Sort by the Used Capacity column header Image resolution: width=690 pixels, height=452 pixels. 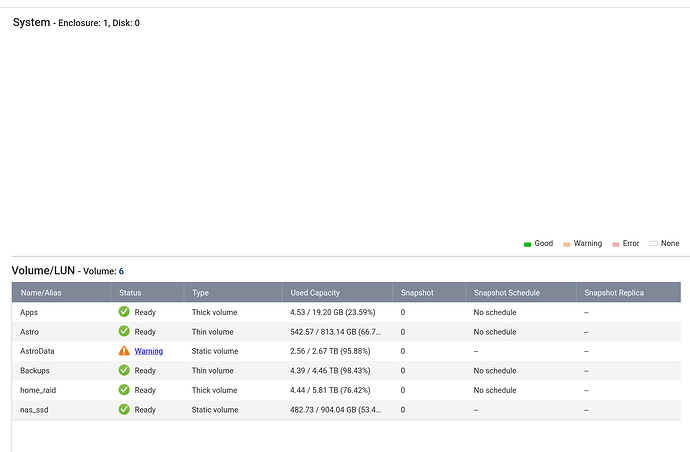[x=315, y=293]
